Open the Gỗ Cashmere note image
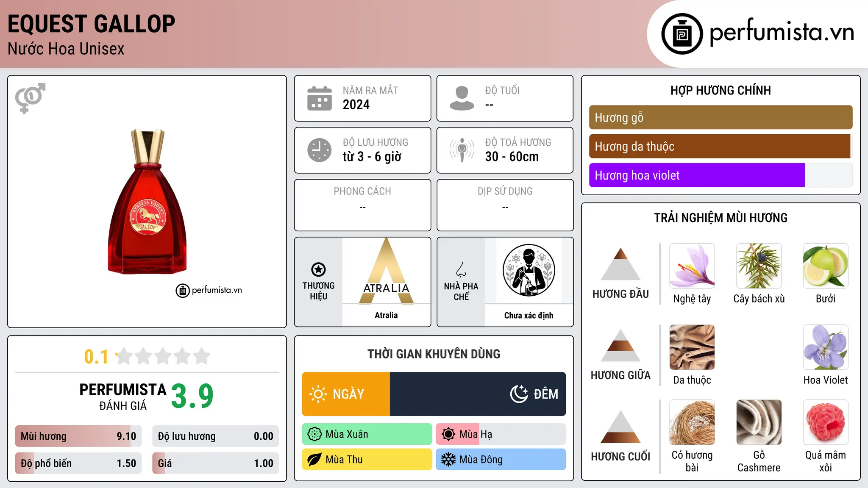Screen dimensions: 868x488 (759, 422)
